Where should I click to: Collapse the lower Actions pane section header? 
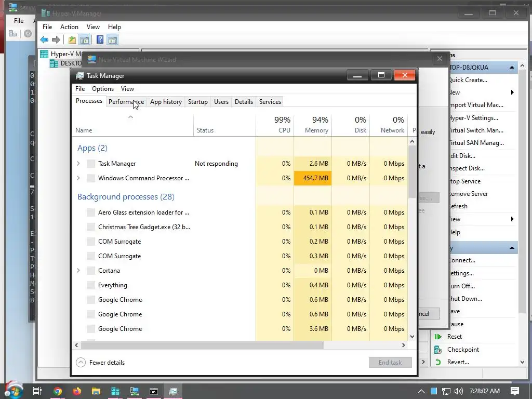(x=512, y=248)
